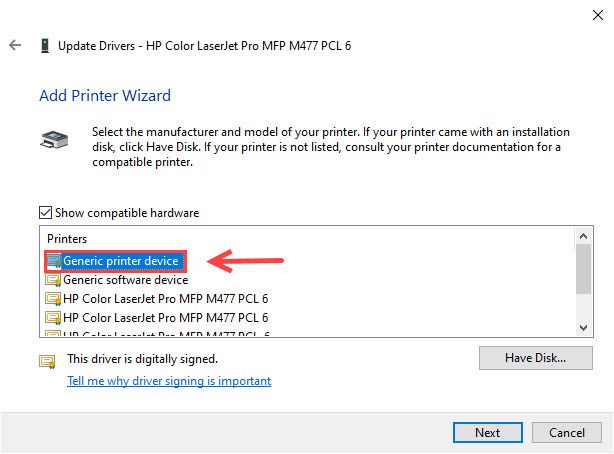Click the Cancel button

pos(567,432)
